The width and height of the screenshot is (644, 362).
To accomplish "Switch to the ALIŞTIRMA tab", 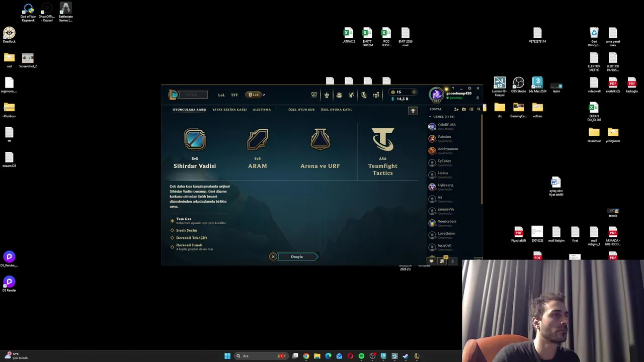I will pyautogui.click(x=262, y=110).
